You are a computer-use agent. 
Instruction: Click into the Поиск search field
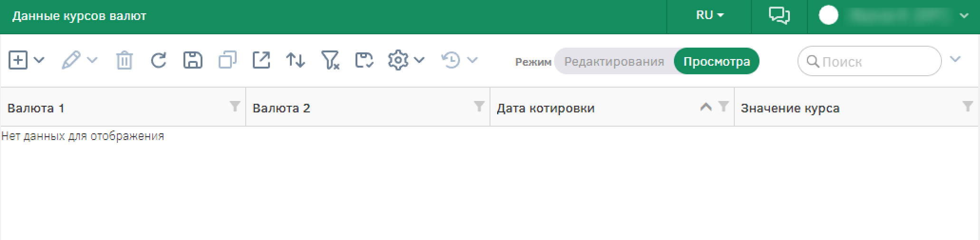click(869, 61)
